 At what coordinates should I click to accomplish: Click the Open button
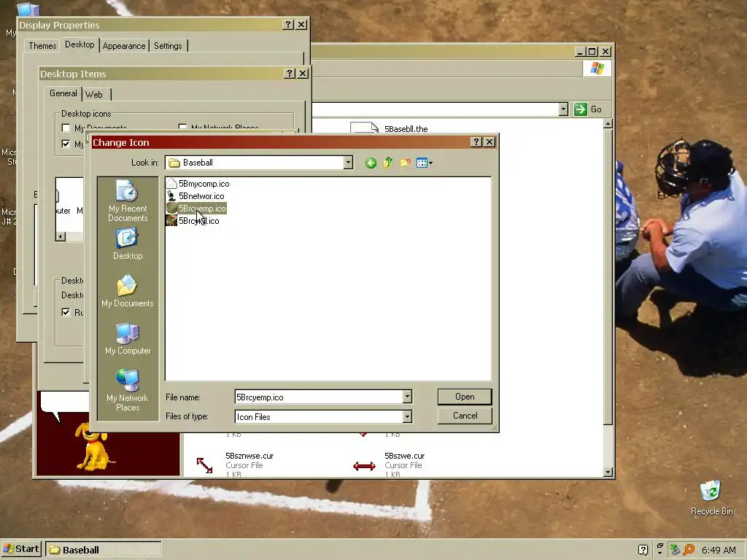(x=465, y=397)
